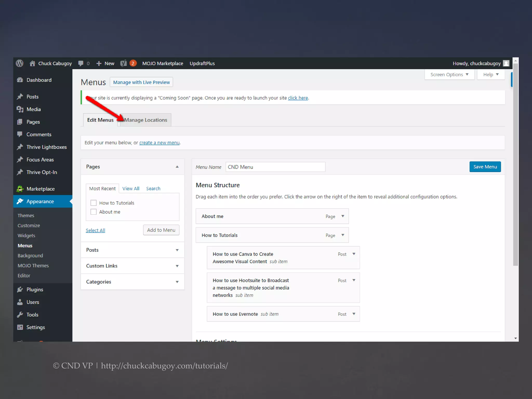Open the Menus item under Appearance
This screenshot has height=399, width=532.
click(25, 245)
